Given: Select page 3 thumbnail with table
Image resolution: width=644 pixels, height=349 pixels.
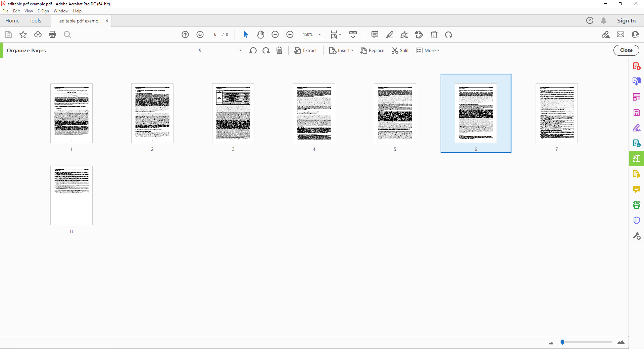Looking at the screenshot, I should click(x=233, y=113).
